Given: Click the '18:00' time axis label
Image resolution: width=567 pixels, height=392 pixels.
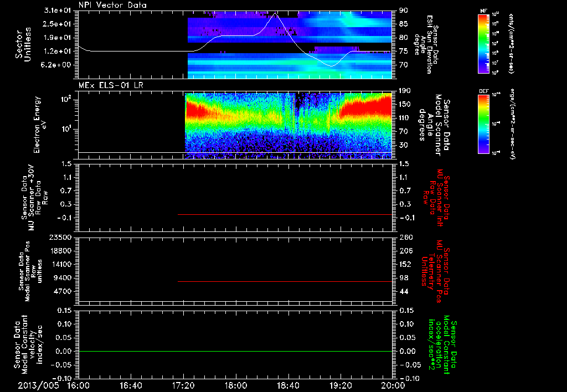Looking at the screenshot, I should [236, 385].
